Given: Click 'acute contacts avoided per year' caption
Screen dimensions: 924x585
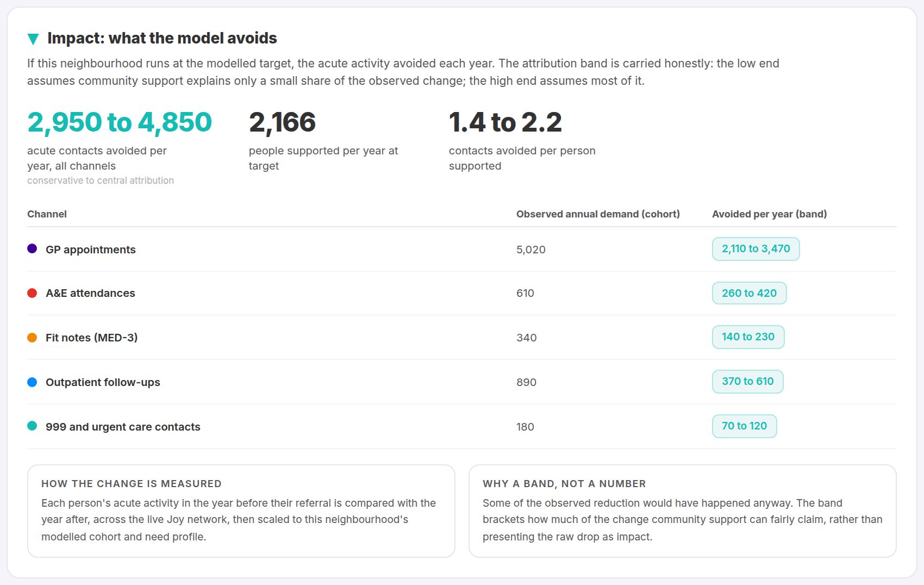Looking at the screenshot, I should (x=97, y=158).
